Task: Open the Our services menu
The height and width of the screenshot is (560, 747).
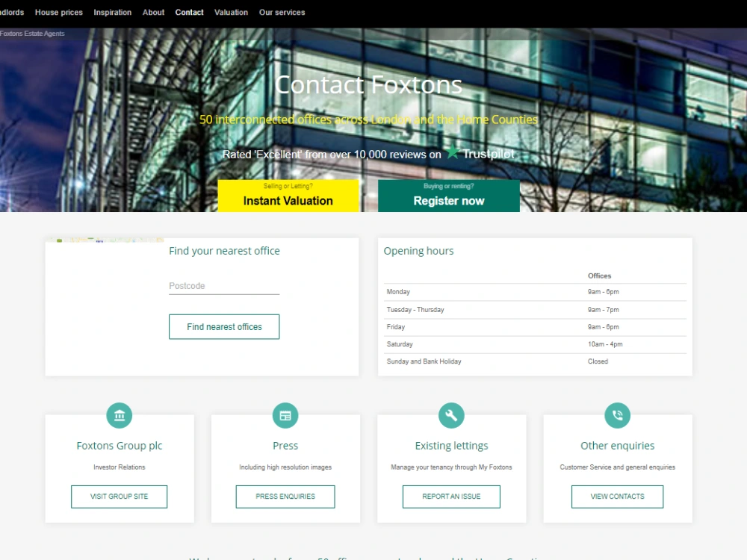Action: (282, 12)
